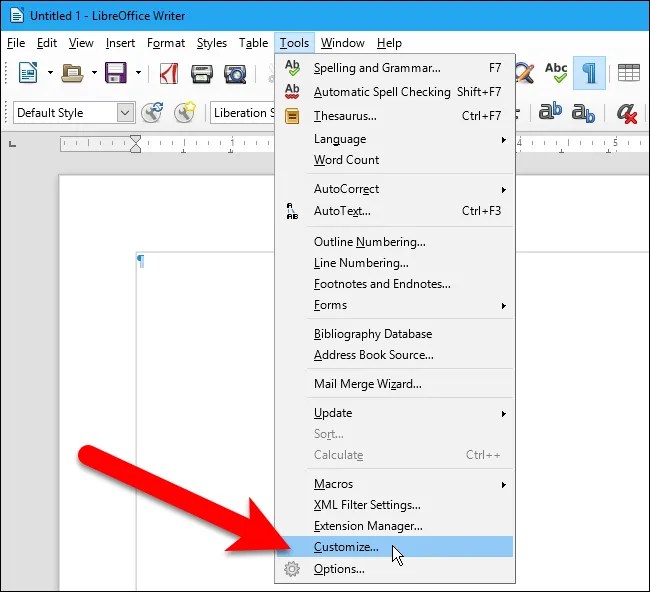Click the New document icon
Image resolution: width=650 pixels, height=592 pixels.
pos(28,73)
